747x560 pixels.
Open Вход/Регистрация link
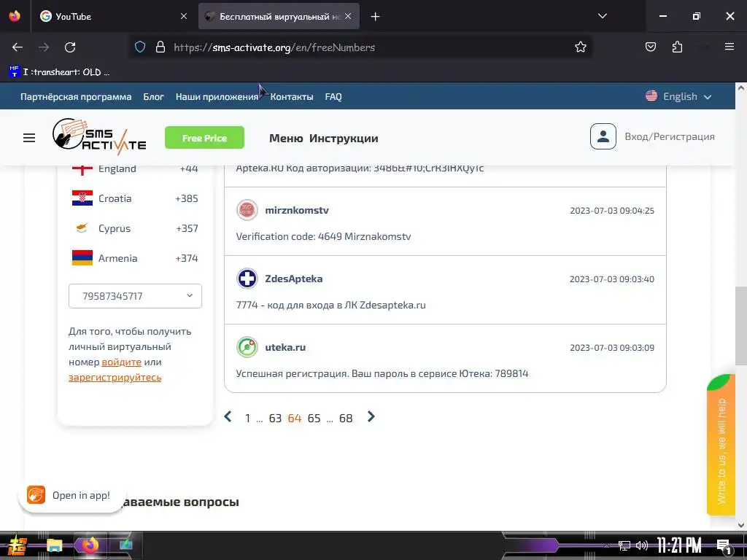point(670,136)
